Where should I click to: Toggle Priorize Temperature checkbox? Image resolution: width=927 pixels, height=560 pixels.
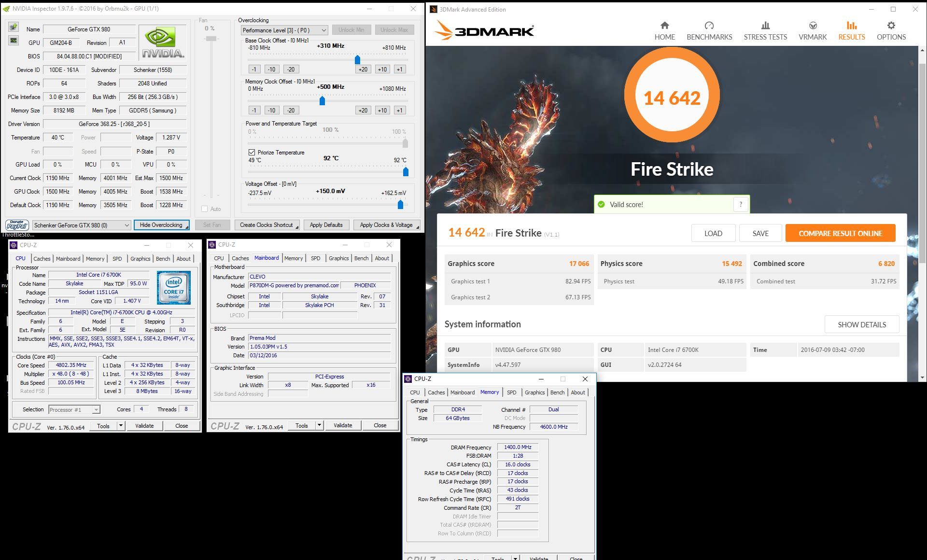[252, 153]
